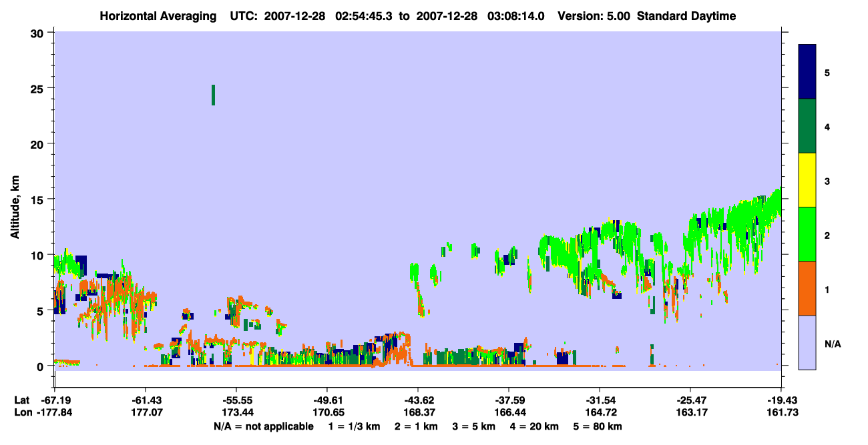
Task: Click the isolated dark green feature near 25 km altitude
Action: click(x=213, y=95)
